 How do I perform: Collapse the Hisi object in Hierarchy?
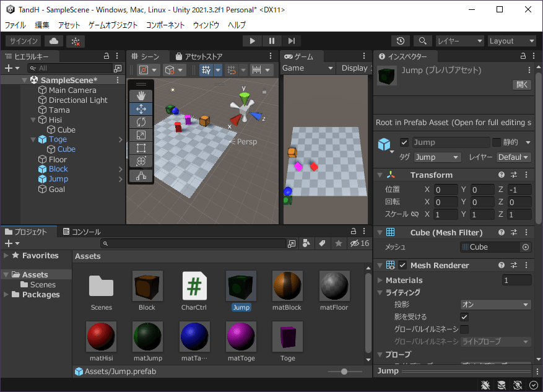point(33,120)
